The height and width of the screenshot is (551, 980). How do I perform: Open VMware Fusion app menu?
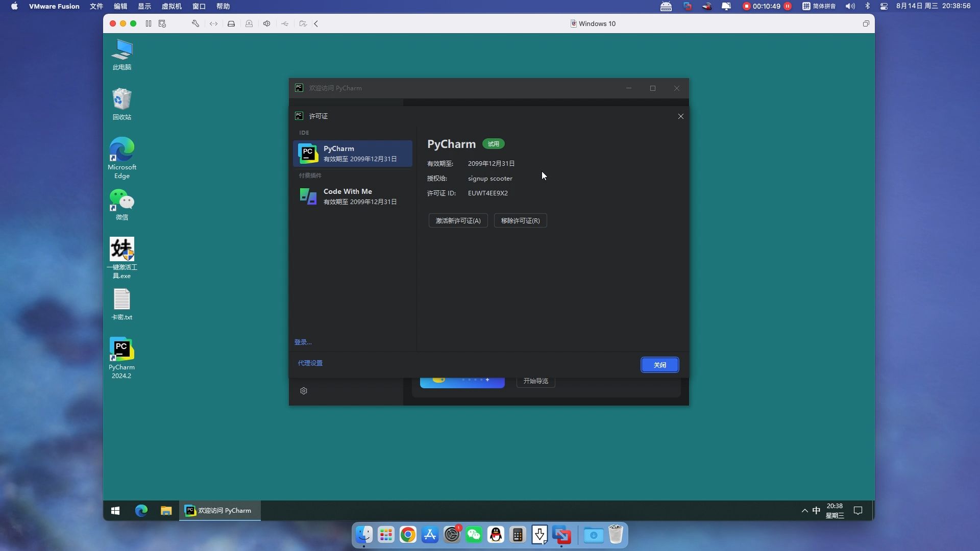[54, 6]
